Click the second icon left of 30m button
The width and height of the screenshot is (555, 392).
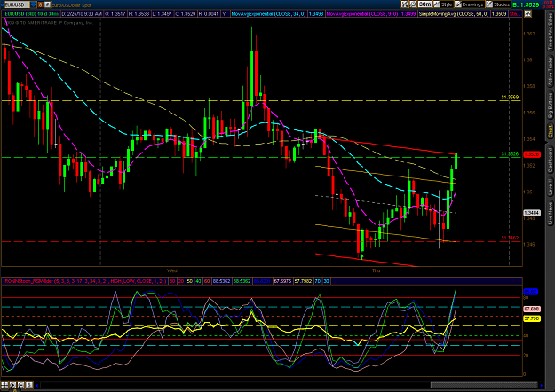point(413,4)
